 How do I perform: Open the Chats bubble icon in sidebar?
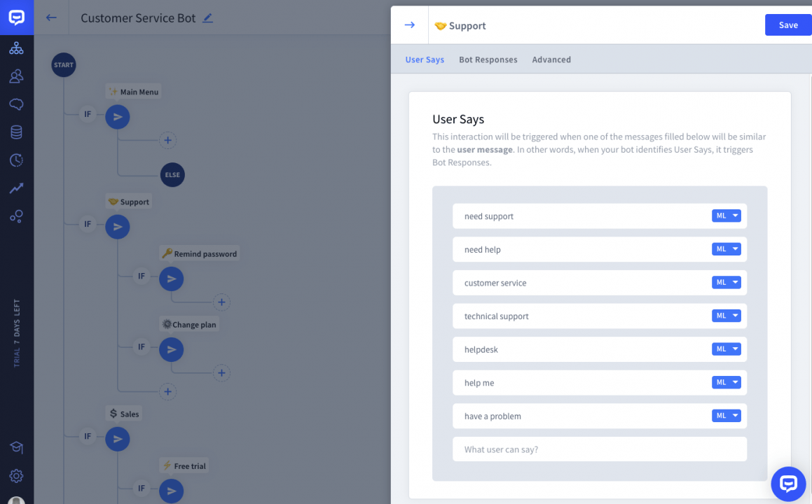point(16,104)
